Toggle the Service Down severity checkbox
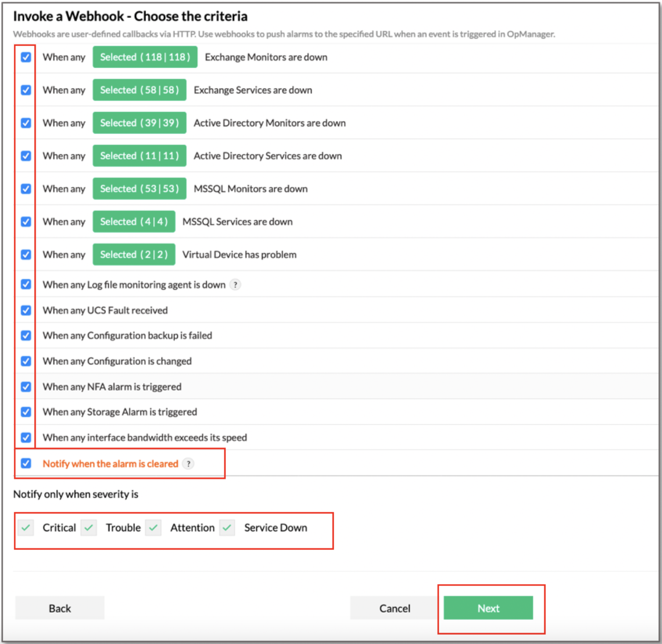 pyautogui.click(x=226, y=527)
